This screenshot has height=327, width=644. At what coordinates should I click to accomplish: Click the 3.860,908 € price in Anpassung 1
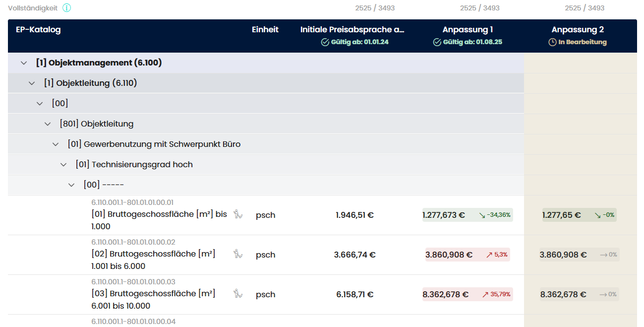click(x=449, y=255)
